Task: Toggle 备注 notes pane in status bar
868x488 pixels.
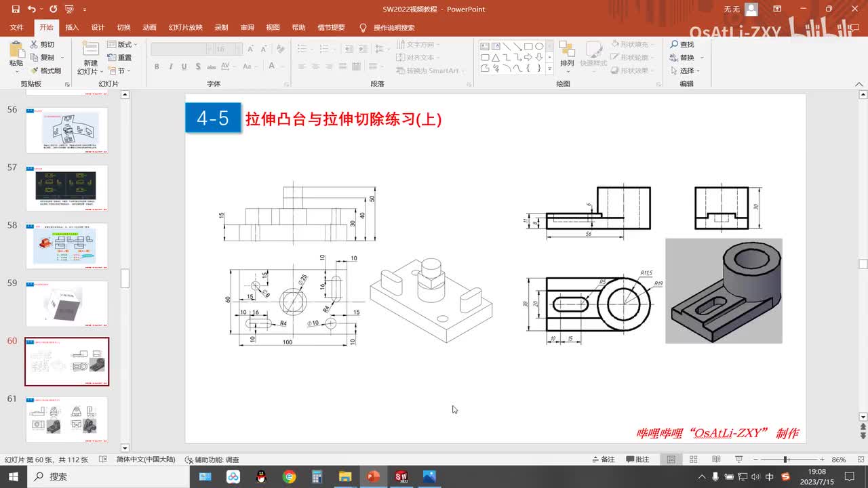Action: [603, 460]
